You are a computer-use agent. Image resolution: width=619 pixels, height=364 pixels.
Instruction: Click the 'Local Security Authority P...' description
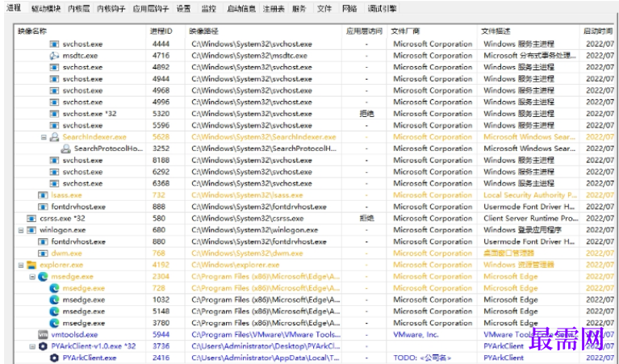[530, 195]
